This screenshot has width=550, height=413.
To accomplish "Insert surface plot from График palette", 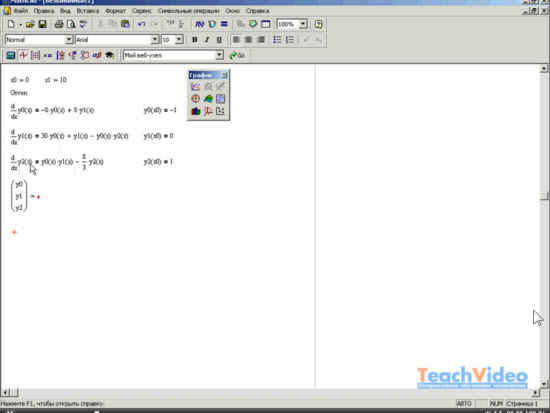I will 208,99.
